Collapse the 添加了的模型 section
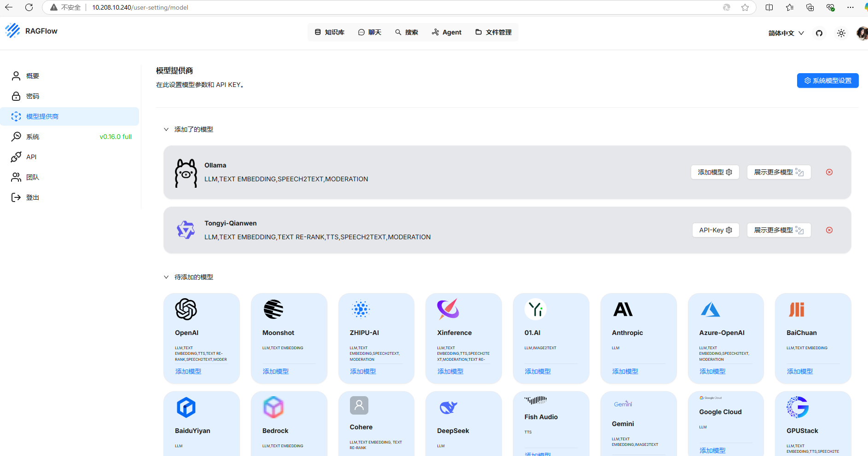The image size is (868, 456). [166, 129]
